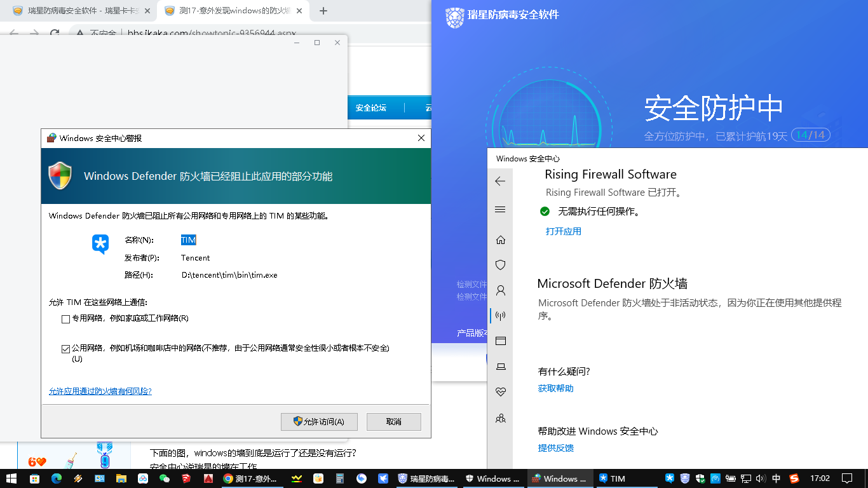
Task: Select Firewall & network protection antenna icon
Action: tap(501, 316)
